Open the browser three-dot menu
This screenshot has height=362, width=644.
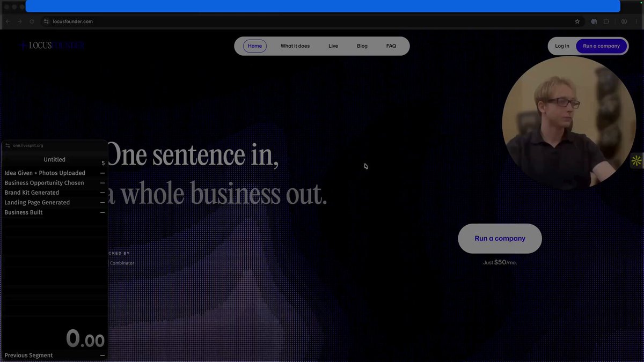[636, 21]
